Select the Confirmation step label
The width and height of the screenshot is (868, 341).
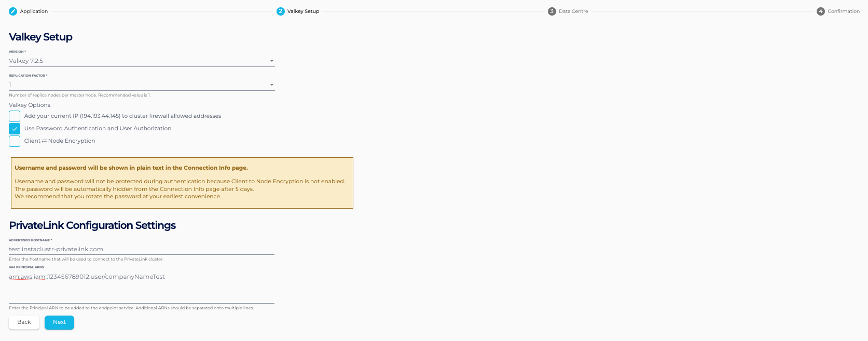pos(844,11)
